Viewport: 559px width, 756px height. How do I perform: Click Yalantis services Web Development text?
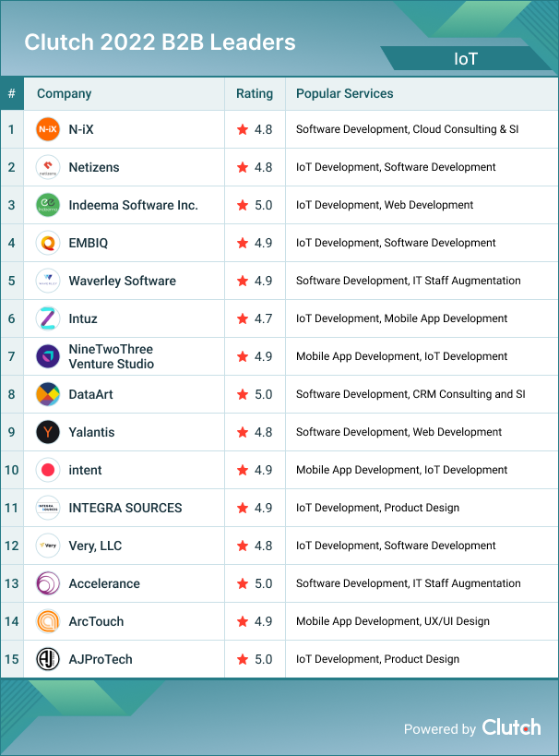tap(458, 432)
